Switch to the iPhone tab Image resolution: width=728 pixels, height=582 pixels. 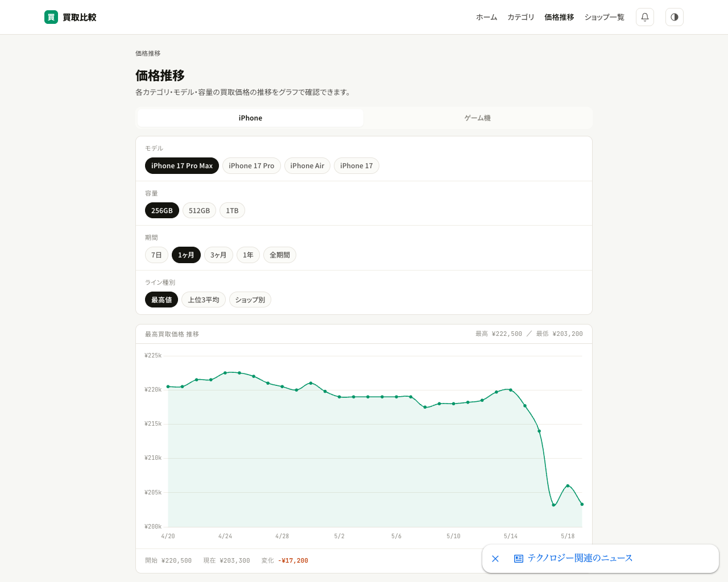pyautogui.click(x=250, y=118)
